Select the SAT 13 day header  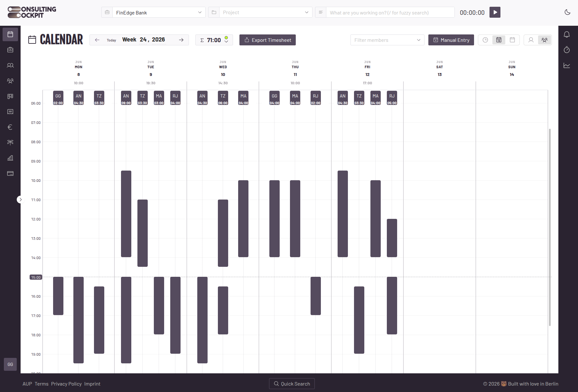[x=440, y=68]
